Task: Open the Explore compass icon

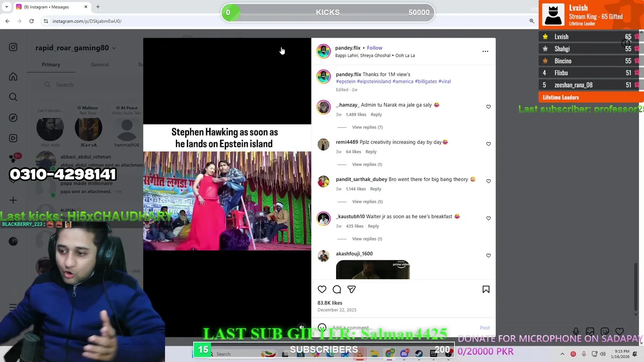Action: pos(13,118)
